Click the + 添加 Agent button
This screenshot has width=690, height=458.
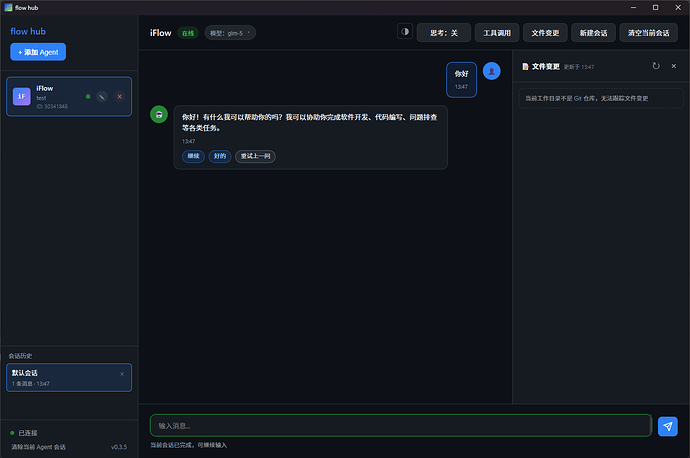coord(38,52)
